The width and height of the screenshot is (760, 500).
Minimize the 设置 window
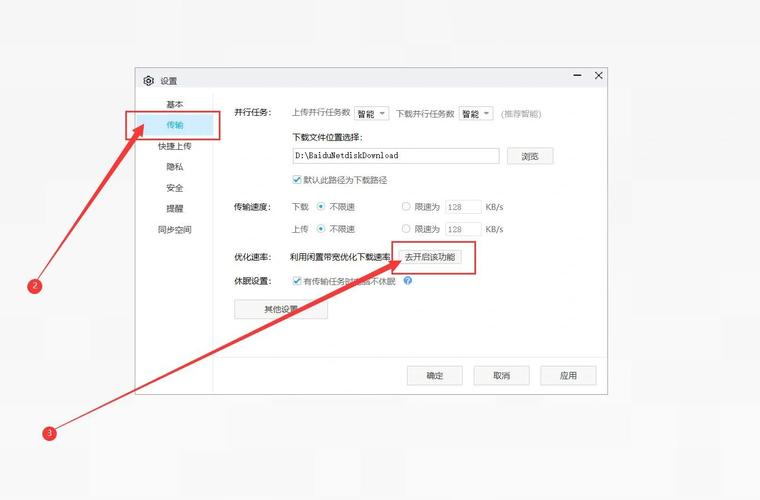coord(577,76)
